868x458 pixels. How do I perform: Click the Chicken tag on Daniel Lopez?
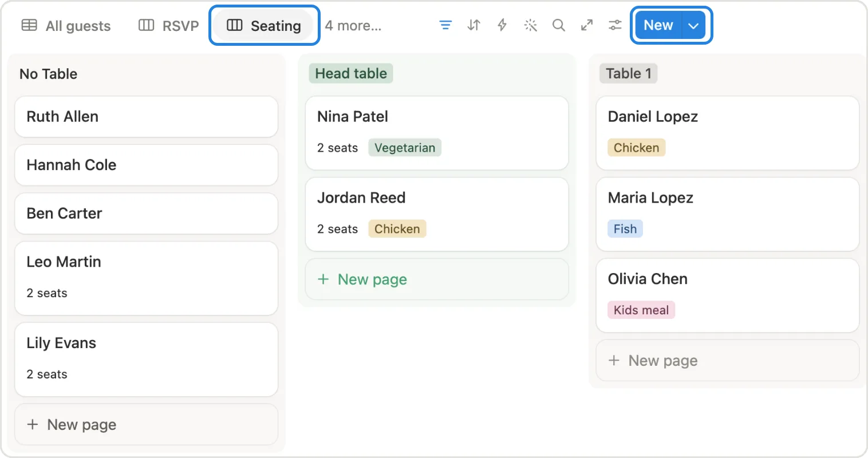coord(637,148)
